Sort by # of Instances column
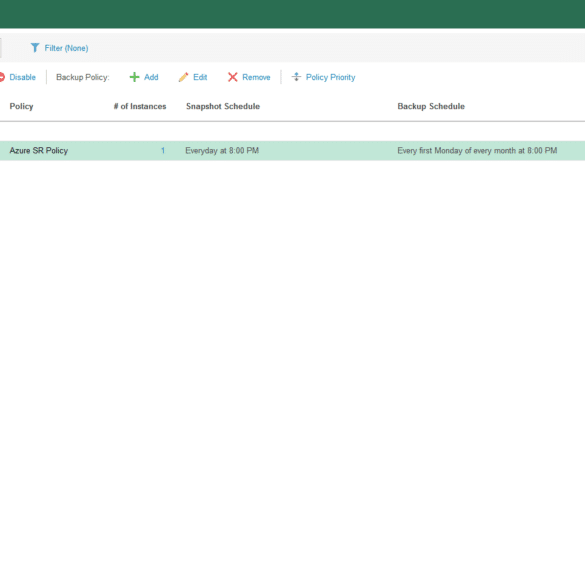This screenshot has width=585, height=585. pos(140,106)
